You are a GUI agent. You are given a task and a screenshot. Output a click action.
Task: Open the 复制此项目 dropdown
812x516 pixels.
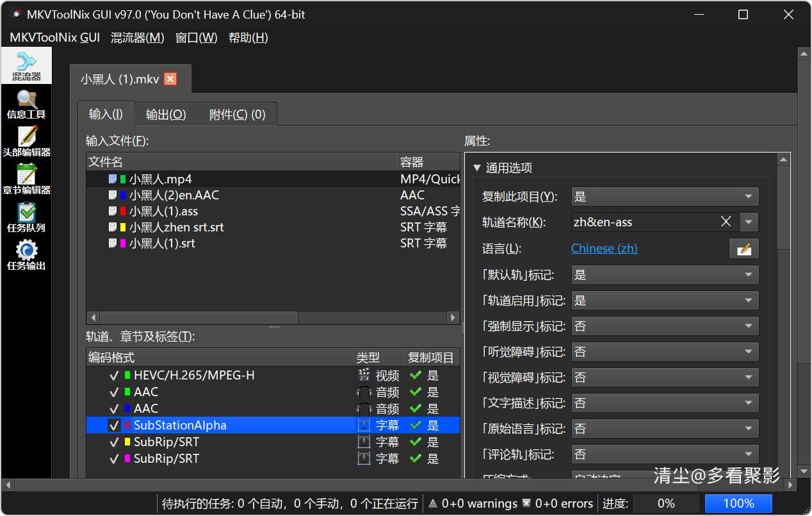click(x=664, y=197)
